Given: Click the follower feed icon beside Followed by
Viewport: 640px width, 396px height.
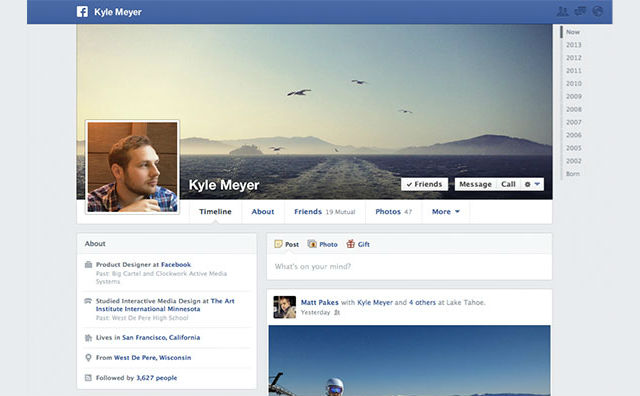Looking at the screenshot, I should point(88,378).
